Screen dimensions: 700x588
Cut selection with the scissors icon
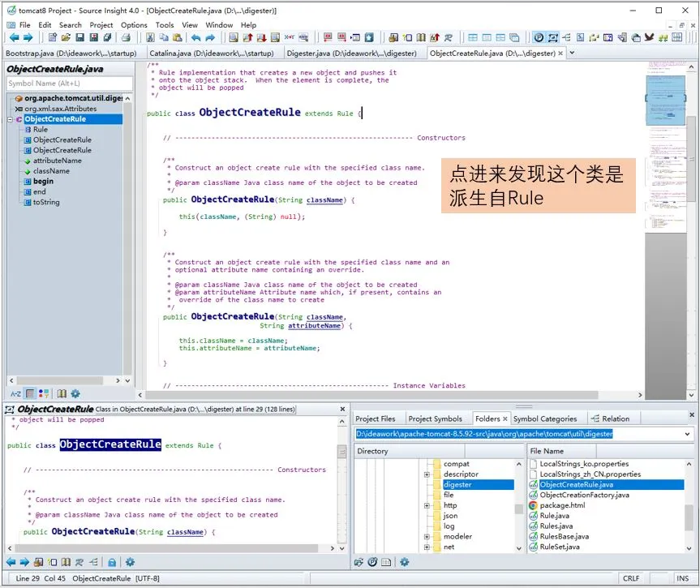tap(150, 38)
